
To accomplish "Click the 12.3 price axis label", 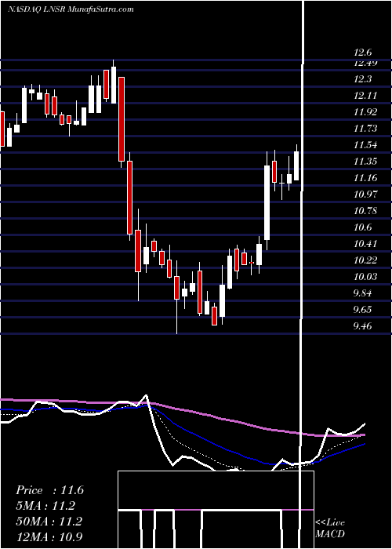I will coord(362,79).
